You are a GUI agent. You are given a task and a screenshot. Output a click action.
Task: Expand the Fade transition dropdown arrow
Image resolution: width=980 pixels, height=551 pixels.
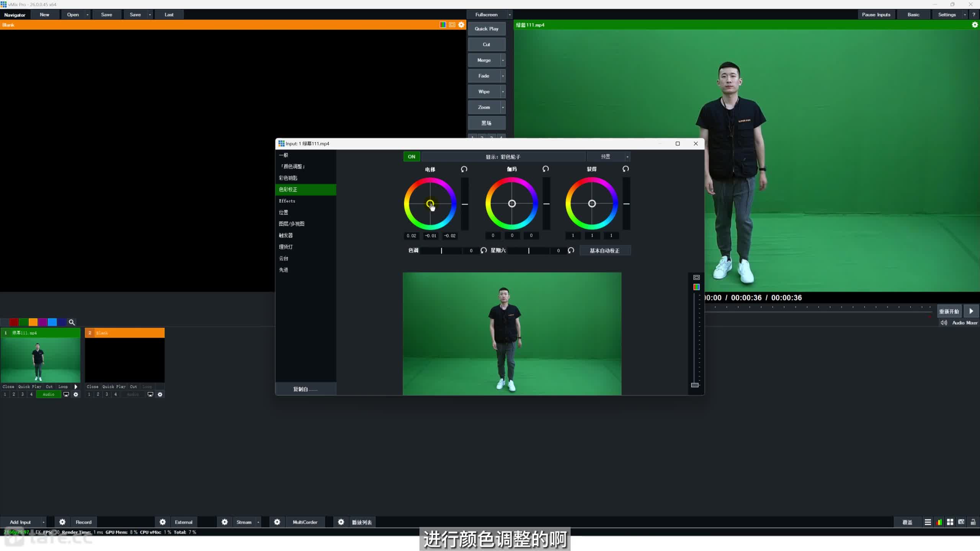503,76
